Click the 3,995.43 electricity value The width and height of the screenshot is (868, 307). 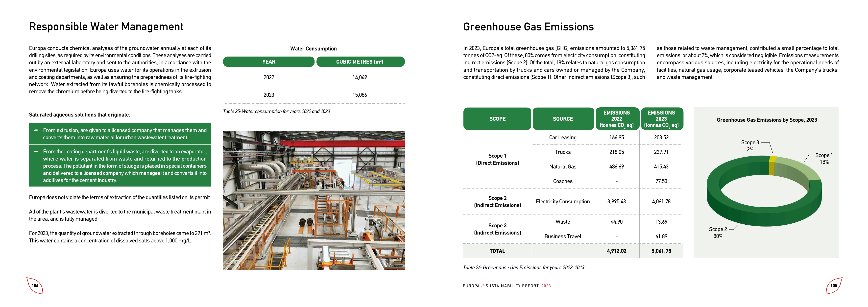pos(617,201)
